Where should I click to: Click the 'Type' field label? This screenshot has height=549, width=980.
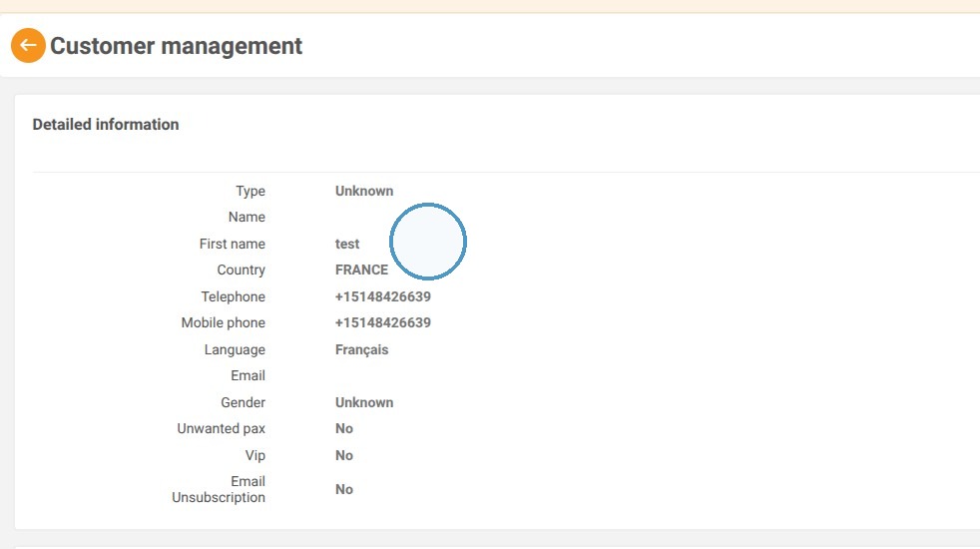tap(250, 191)
